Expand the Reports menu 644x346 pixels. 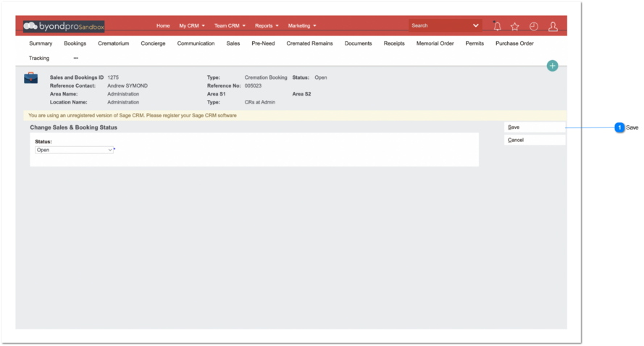(x=267, y=25)
